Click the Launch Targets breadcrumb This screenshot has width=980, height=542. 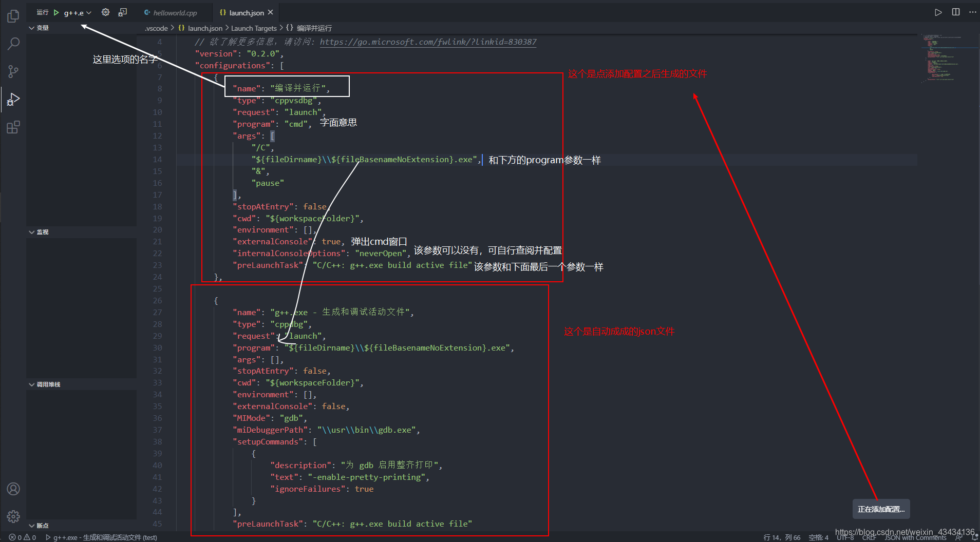coord(254,28)
